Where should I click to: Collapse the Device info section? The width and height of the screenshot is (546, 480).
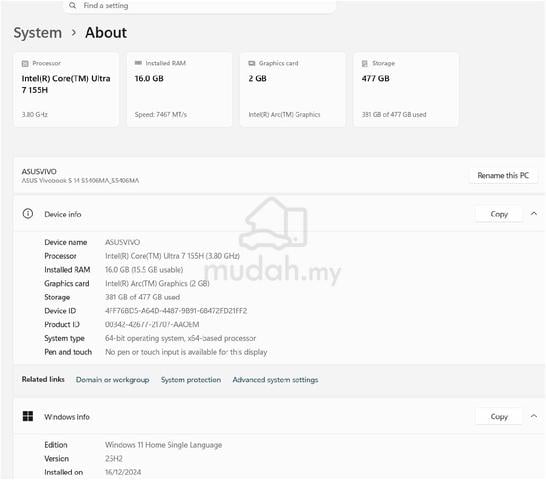[534, 213]
